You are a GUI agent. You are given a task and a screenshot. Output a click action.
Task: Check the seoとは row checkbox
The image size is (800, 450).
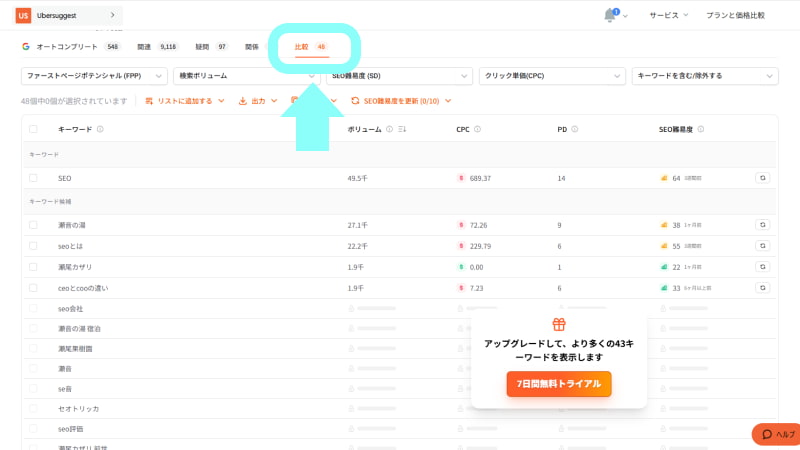click(33, 246)
